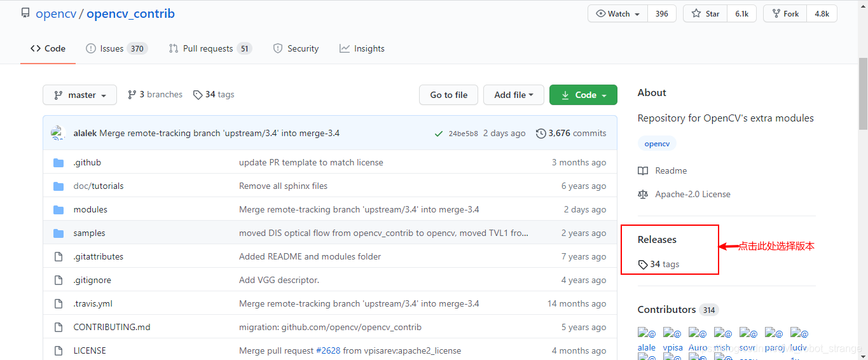This screenshot has height=360, width=868.
Task: Open the opencv_contrib repository link
Action: tap(130, 13)
